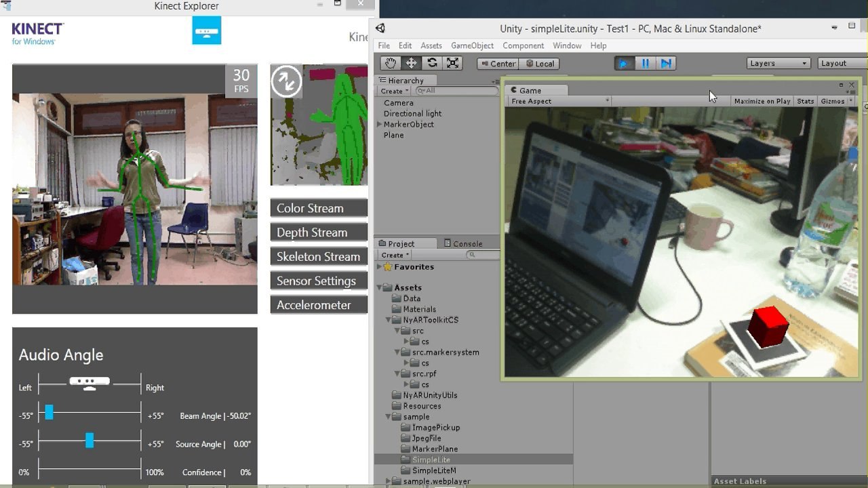Select the Scale tool in Unity toolbar
The height and width of the screenshot is (488, 868).
pos(453,63)
